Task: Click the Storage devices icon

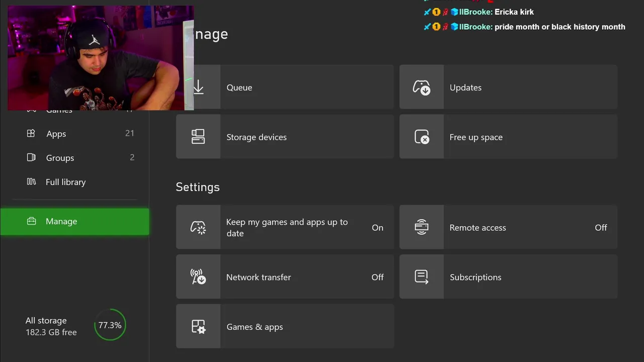Action: coord(198,137)
